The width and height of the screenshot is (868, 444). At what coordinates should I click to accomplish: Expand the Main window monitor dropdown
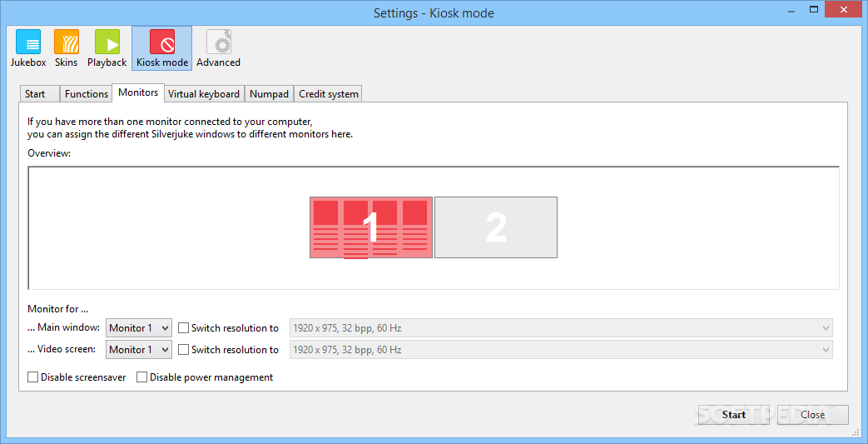pyautogui.click(x=139, y=328)
